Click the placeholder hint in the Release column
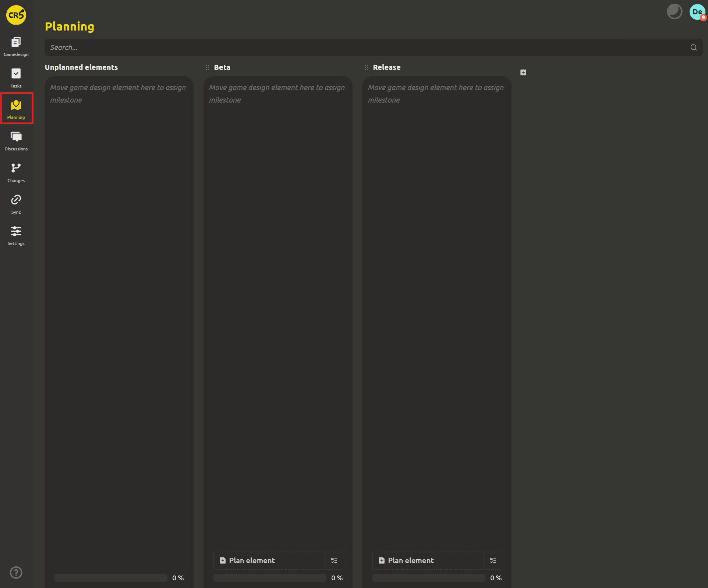 (x=436, y=94)
